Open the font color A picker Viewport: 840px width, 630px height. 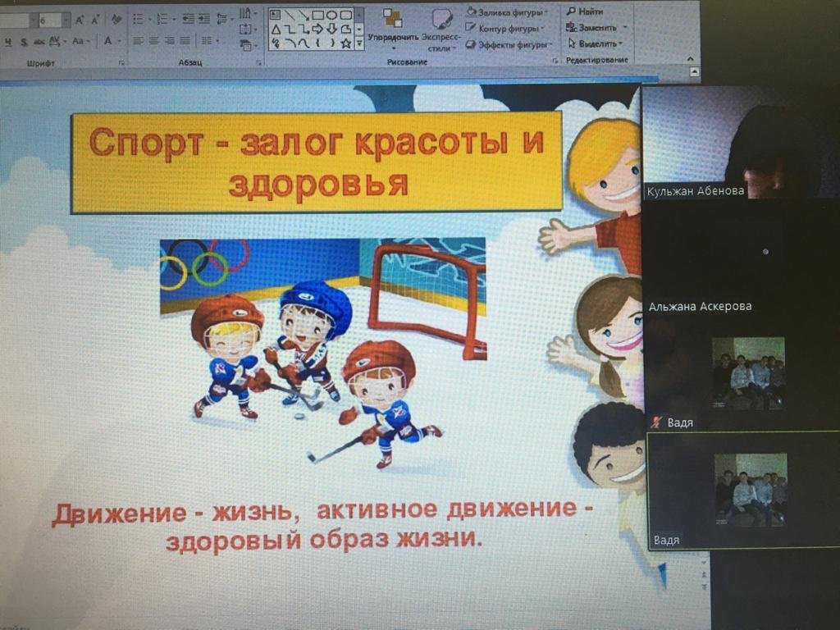108,41
